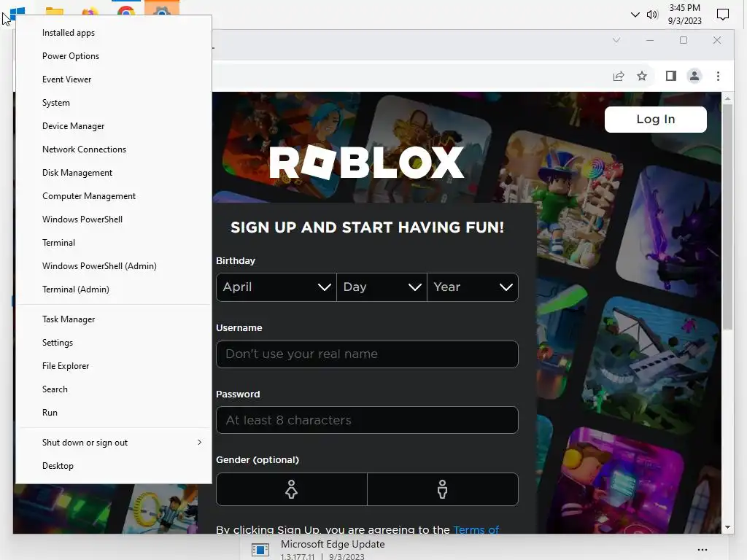This screenshot has width=747, height=560.
Task: Focus the Password input field
Action: (x=367, y=420)
